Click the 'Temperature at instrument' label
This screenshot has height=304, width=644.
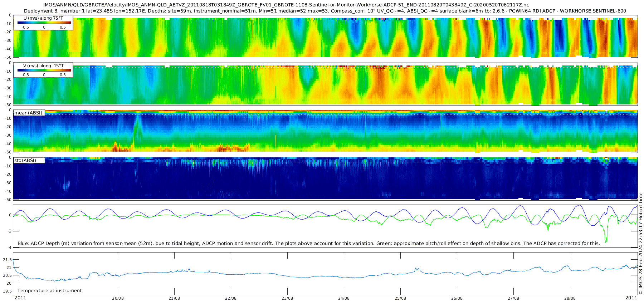(x=50, y=291)
